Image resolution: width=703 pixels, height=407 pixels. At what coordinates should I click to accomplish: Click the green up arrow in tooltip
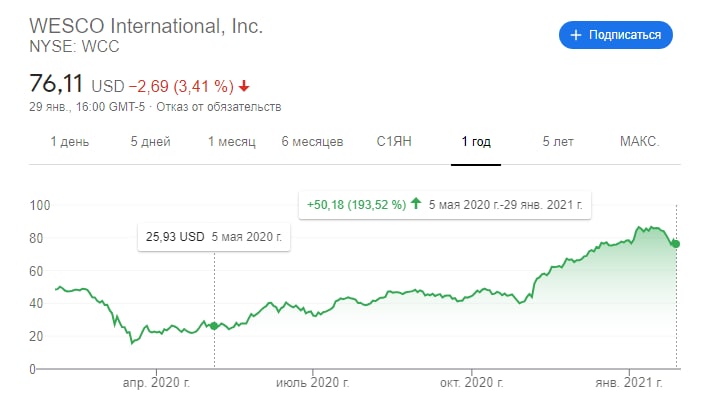[x=416, y=205]
